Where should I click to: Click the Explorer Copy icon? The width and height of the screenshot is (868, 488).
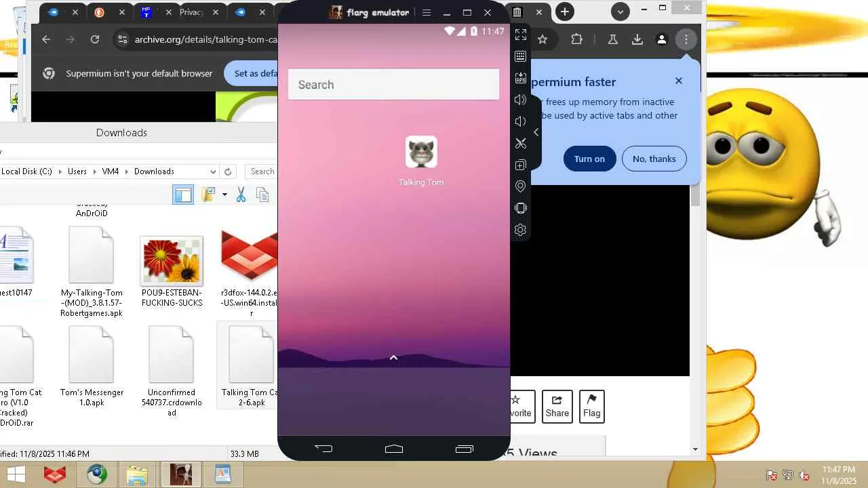(263, 195)
